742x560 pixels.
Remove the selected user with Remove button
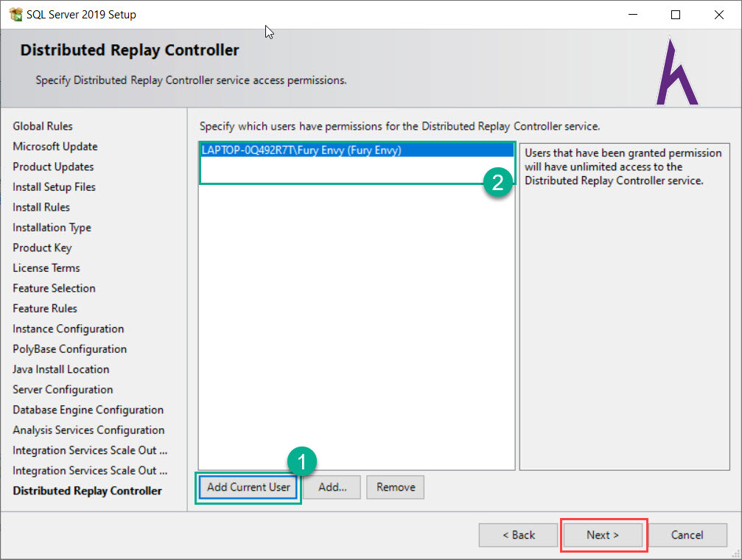click(x=396, y=487)
